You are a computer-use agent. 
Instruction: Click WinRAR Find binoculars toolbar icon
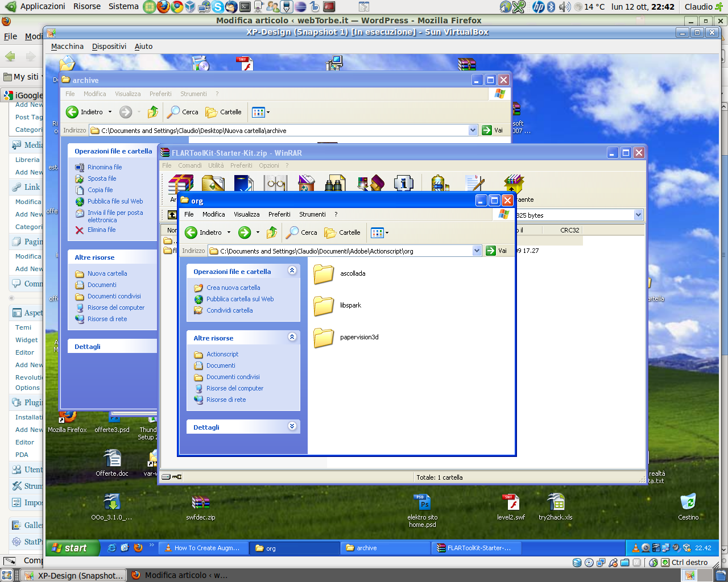click(335, 185)
